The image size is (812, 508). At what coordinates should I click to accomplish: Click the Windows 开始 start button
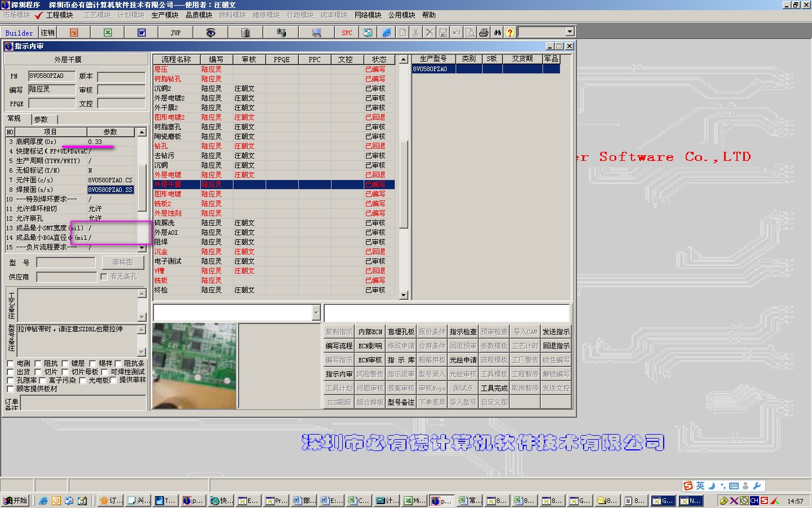coord(15,501)
